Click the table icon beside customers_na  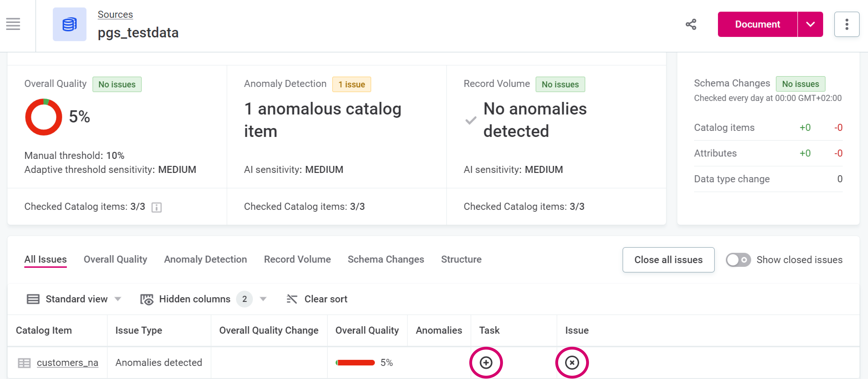(24, 363)
